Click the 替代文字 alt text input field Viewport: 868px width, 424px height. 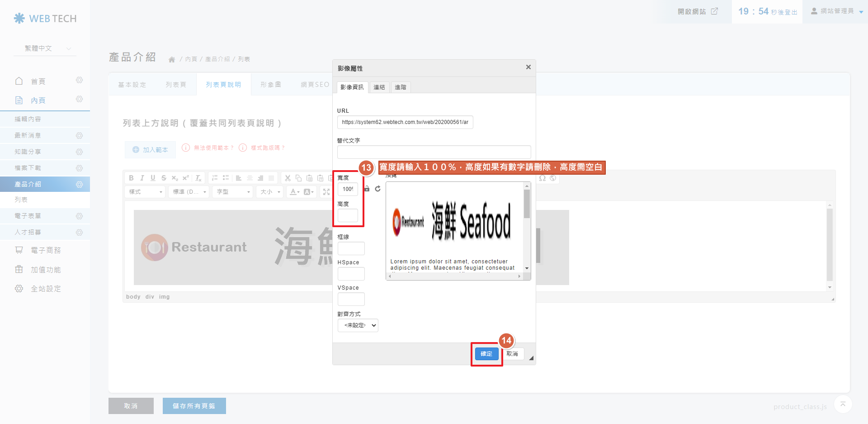[434, 152]
